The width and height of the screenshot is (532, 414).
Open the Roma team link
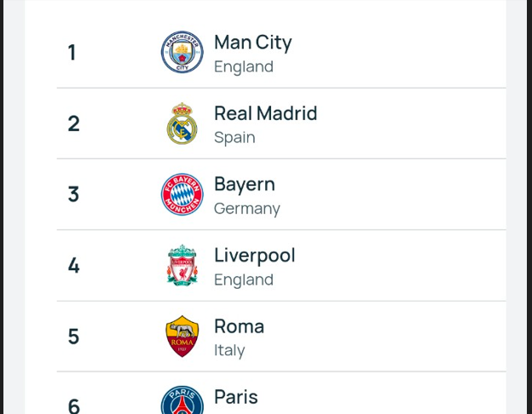[240, 326]
